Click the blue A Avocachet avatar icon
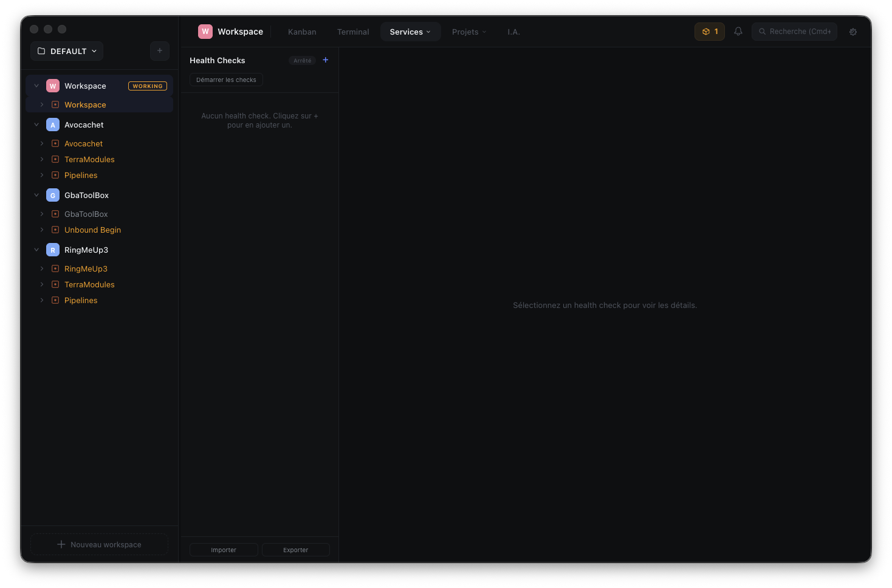Image resolution: width=892 pixels, height=588 pixels. pos(53,125)
